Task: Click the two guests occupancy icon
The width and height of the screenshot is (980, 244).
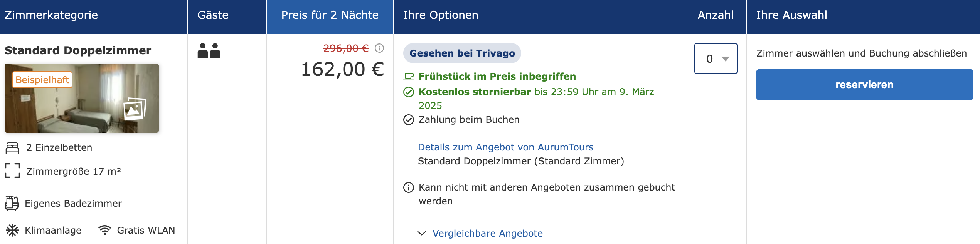Action: pos(209,51)
